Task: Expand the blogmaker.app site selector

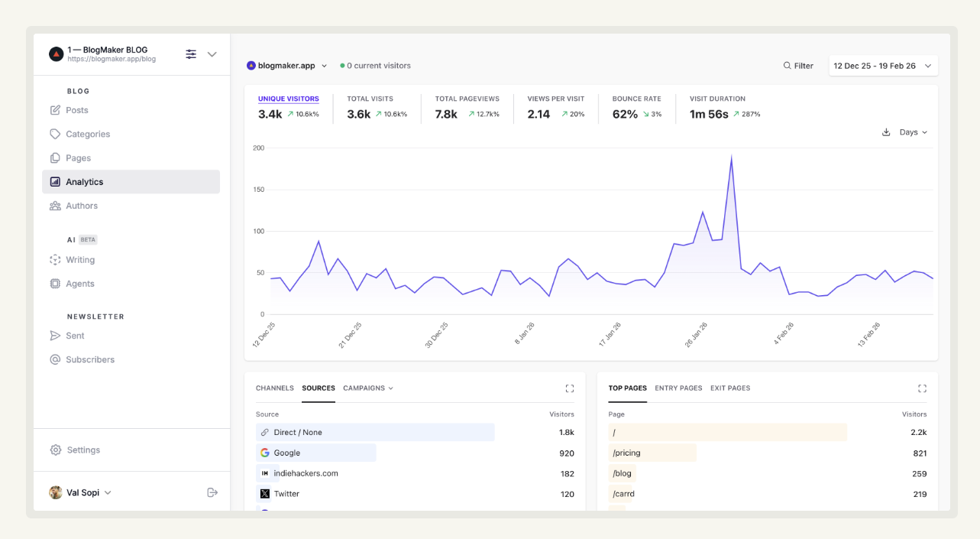Action: [287, 66]
